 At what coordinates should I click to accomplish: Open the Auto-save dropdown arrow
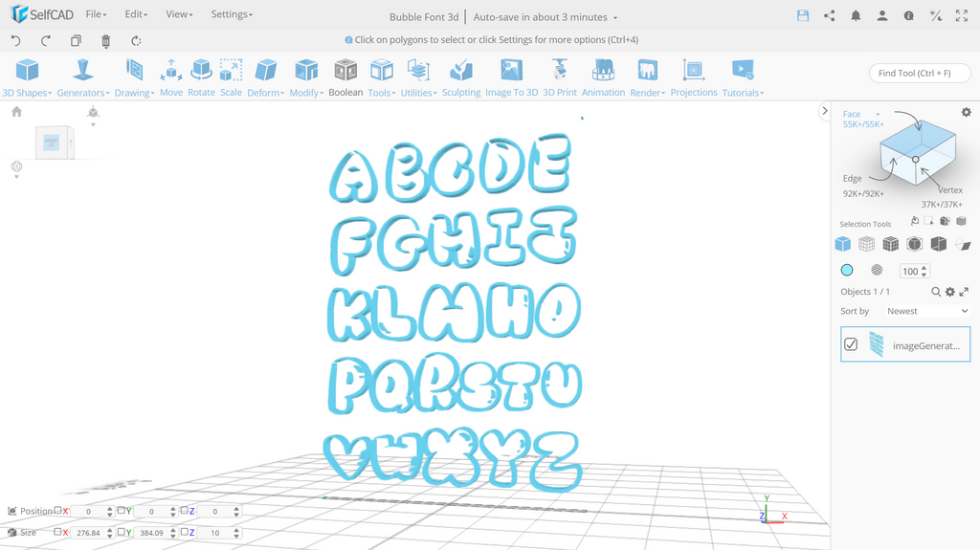[x=615, y=17]
